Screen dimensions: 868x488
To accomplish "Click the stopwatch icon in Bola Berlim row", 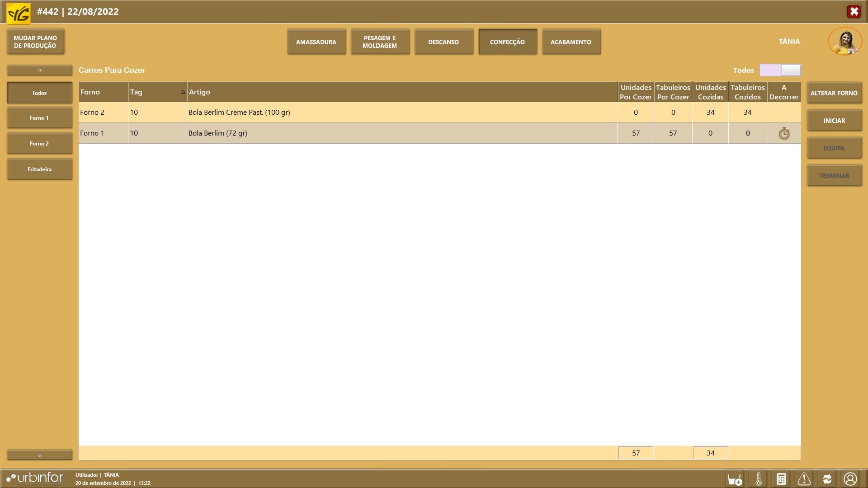I will click(784, 133).
